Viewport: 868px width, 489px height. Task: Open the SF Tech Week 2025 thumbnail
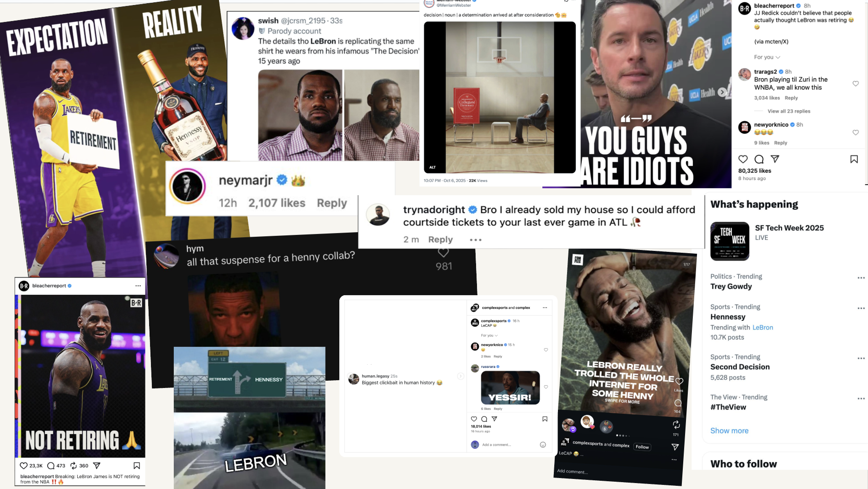(729, 241)
